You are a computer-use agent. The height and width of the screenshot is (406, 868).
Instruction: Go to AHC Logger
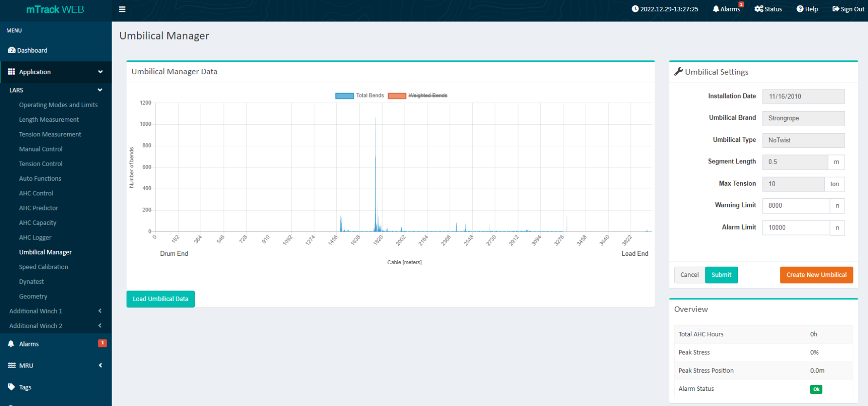[x=35, y=237]
